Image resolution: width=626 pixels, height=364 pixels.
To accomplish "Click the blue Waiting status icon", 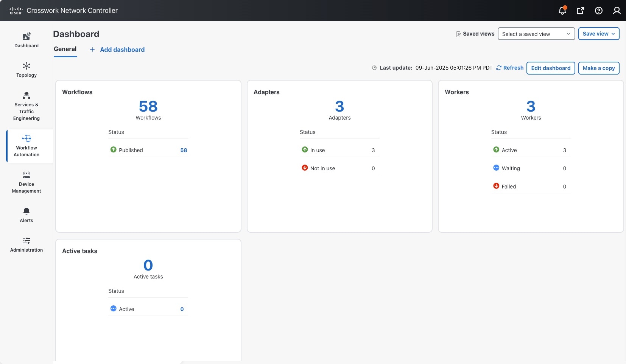I will point(496,168).
